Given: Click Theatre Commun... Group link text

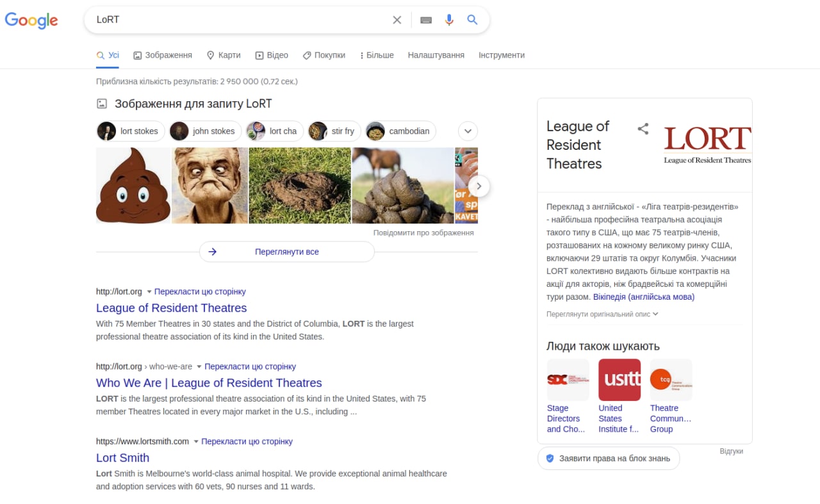Looking at the screenshot, I should click(x=671, y=419).
